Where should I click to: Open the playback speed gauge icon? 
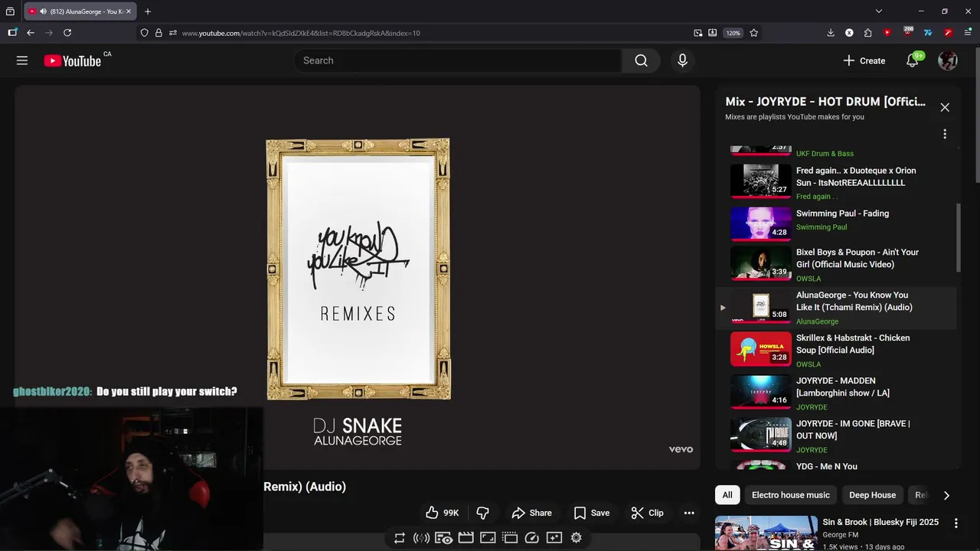[532, 538]
